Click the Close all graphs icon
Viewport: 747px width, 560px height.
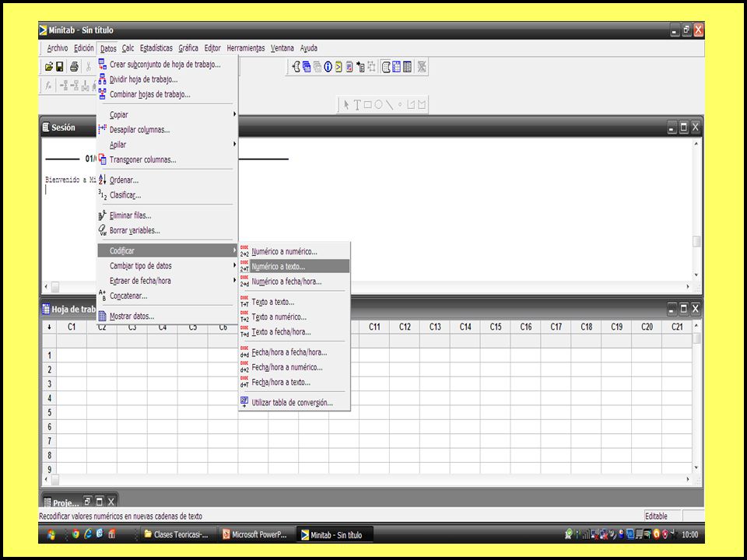tap(422, 67)
